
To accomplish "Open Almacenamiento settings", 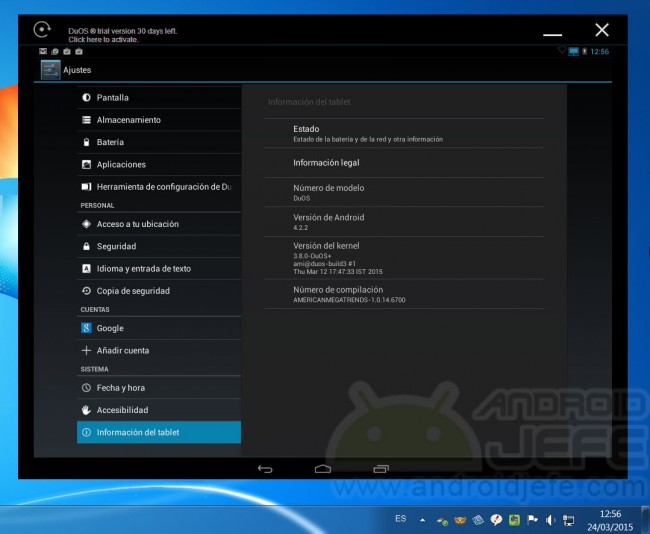I will click(159, 120).
